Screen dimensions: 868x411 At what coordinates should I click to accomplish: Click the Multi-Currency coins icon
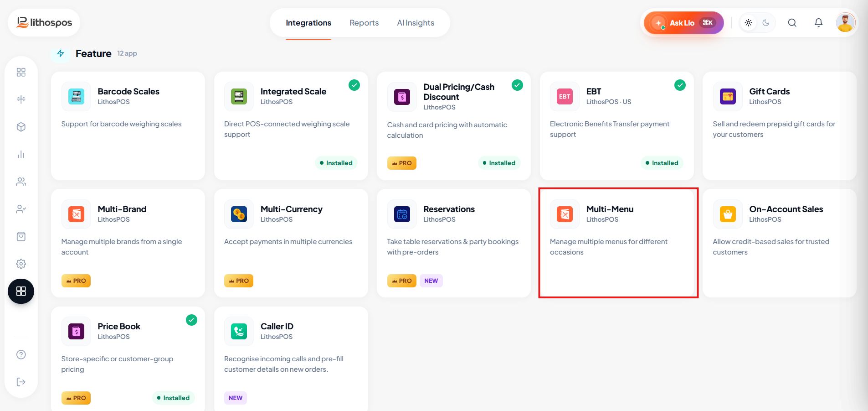239,214
